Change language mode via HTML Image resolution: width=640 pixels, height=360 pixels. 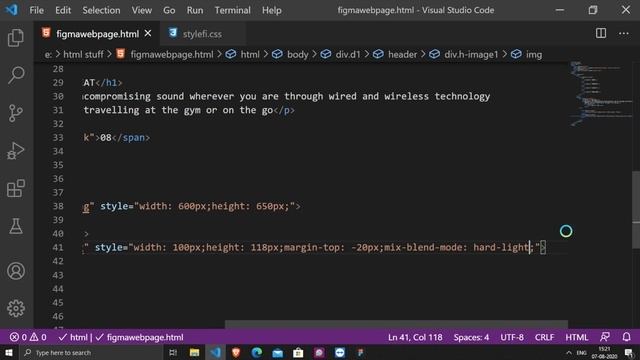click(x=576, y=338)
